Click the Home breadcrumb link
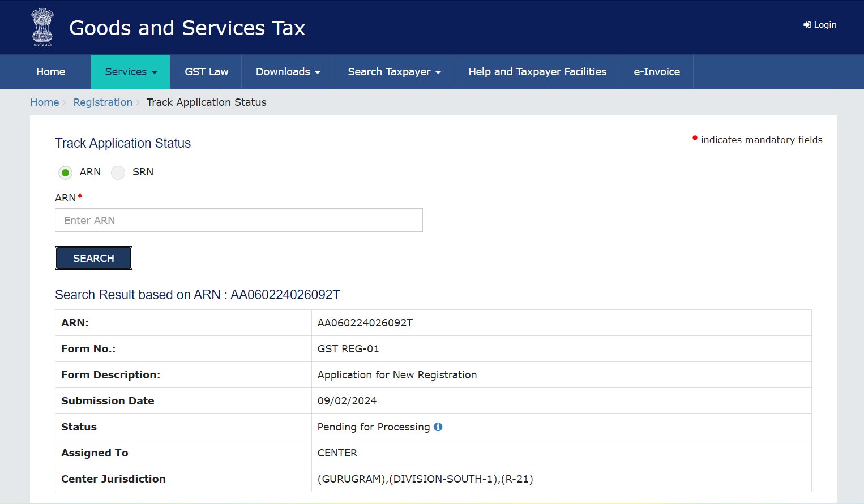Image resolution: width=864 pixels, height=504 pixels. tap(45, 102)
